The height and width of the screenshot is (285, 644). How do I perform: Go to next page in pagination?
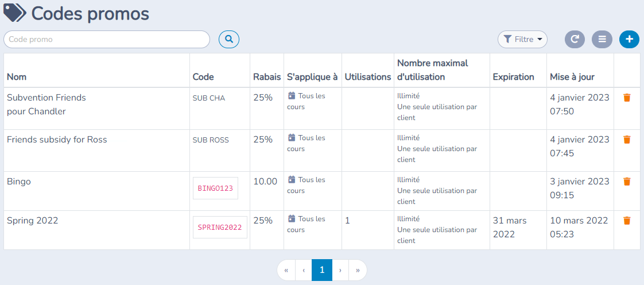click(340, 270)
